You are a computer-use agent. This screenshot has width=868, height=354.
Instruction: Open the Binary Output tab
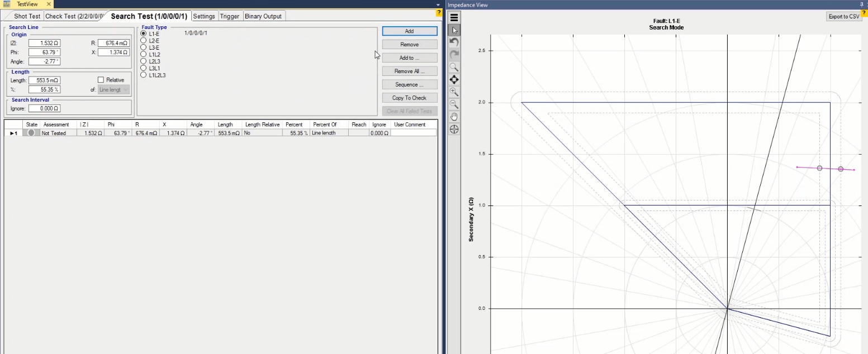click(x=264, y=16)
